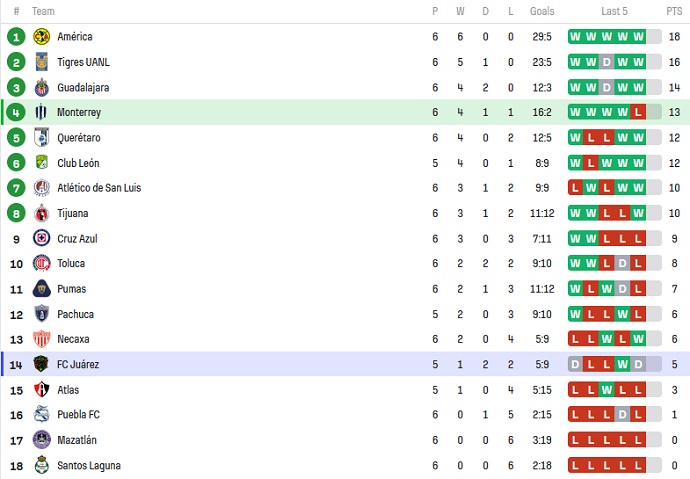
Task: Open the Atlético de San Luis link
Action: click(99, 188)
